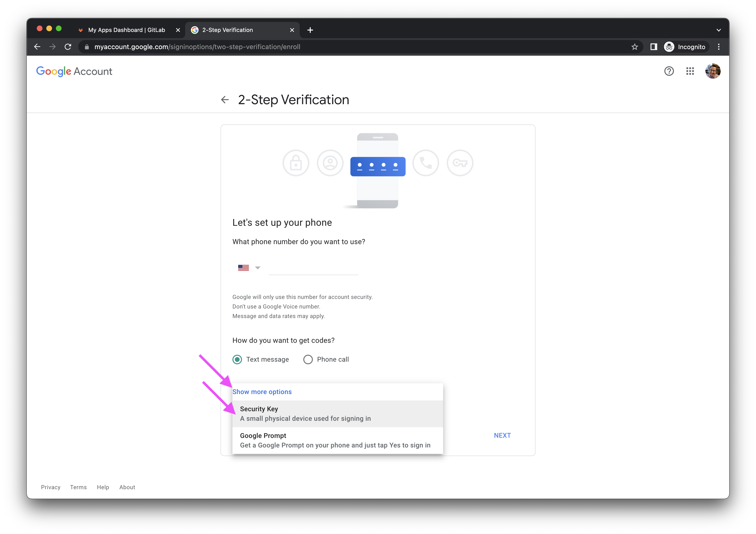Bookmark this page with the star icon

pos(635,47)
